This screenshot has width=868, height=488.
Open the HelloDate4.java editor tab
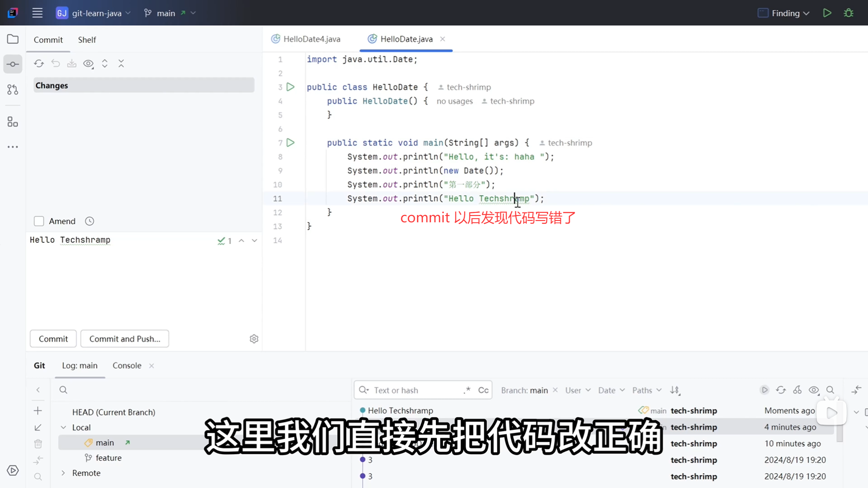[311, 39]
